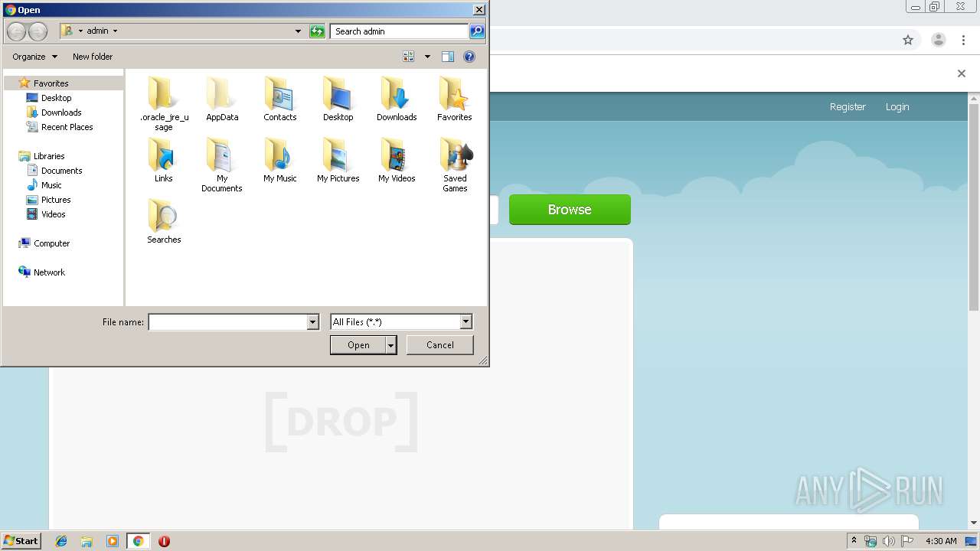Click the Login link on webpage
The height and width of the screenshot is (551, 980).
(x=897, y=107)
